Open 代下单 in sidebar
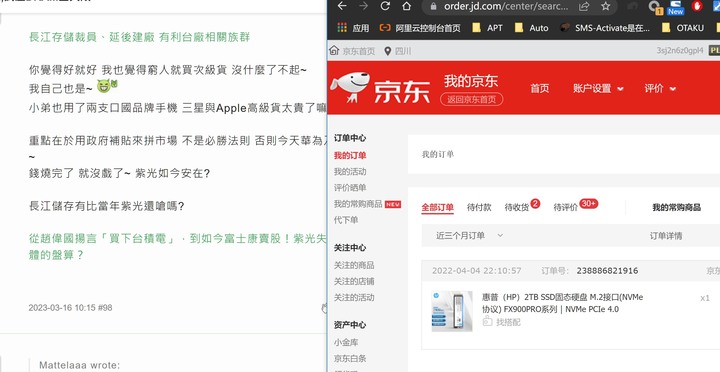720x372 pixels. coord(346,220)
